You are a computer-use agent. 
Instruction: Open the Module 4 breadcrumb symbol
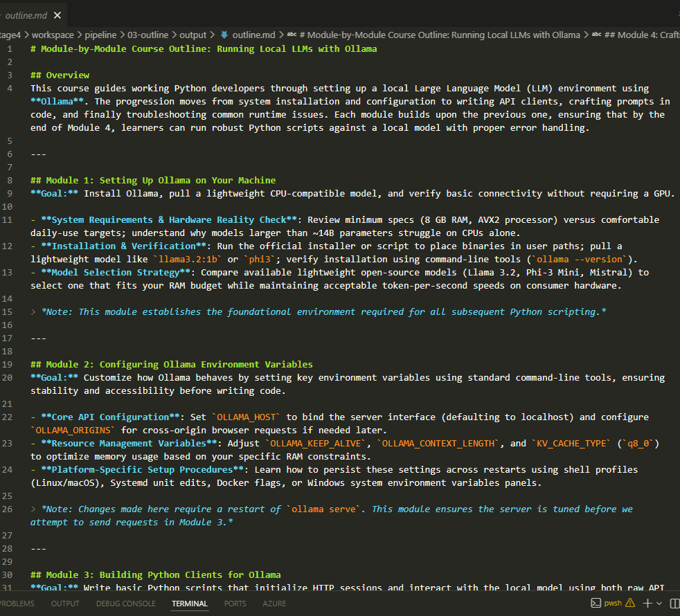coord(642,35)
